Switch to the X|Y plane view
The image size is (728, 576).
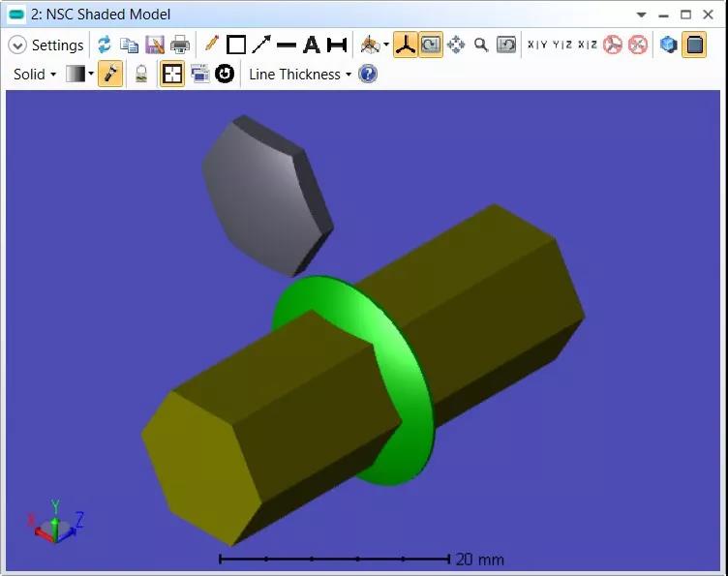point(537,45)
